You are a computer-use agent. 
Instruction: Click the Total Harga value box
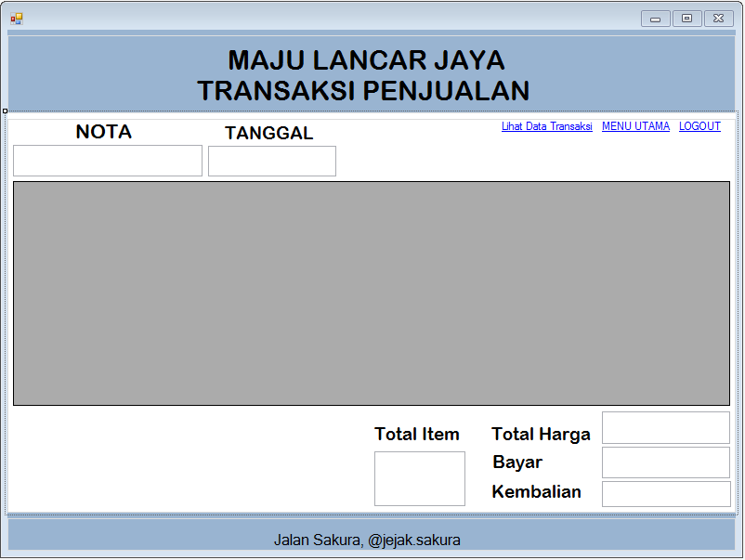point(665,427)
